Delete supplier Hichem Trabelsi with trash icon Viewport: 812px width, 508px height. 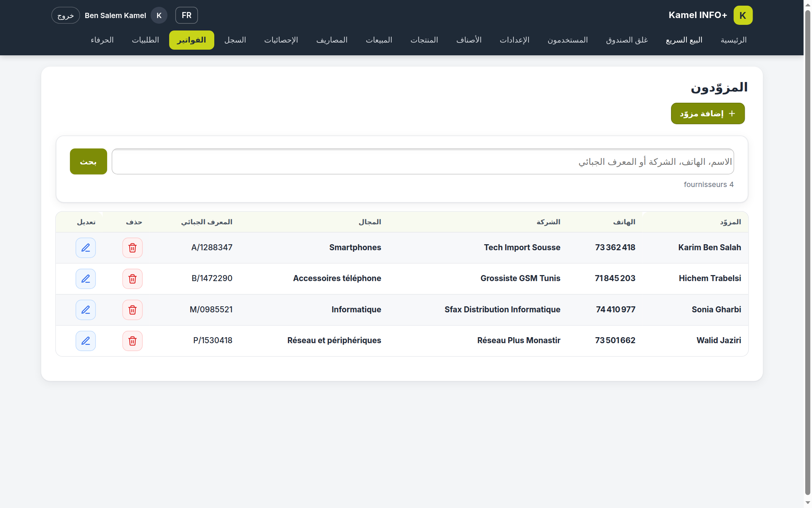pyautogui.click(x=132, y=279)
